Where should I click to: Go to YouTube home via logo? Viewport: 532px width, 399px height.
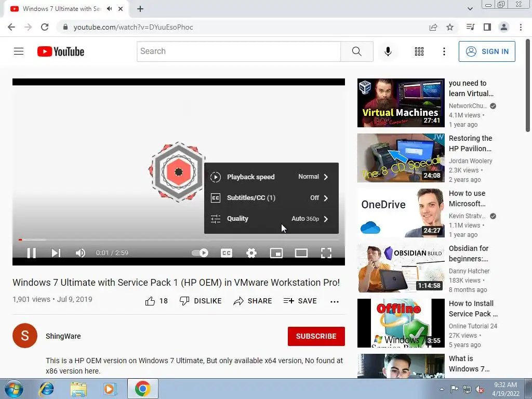(61, 51)
